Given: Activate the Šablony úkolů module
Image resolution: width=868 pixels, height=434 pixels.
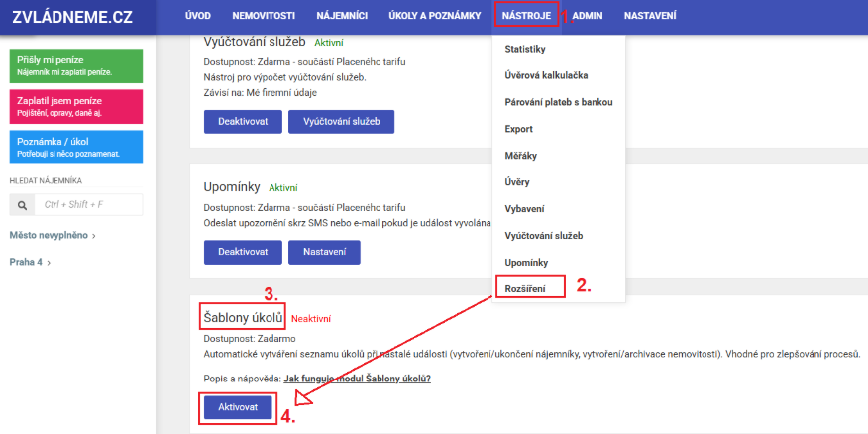Looking at the screenshot, I should [238, 408].
